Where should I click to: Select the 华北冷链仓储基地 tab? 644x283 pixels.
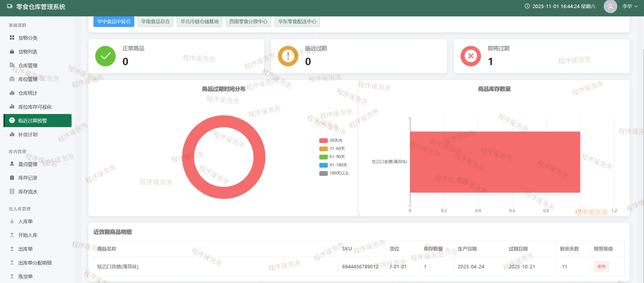click(199, 21)
